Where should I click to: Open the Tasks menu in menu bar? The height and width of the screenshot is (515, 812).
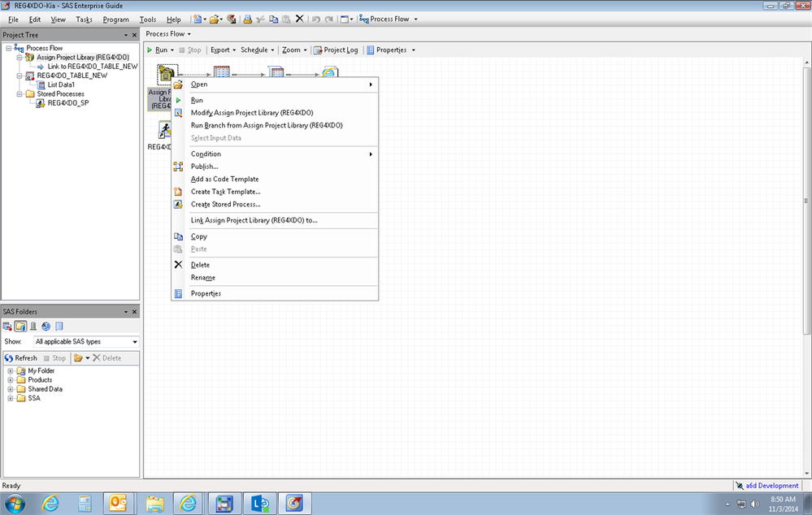point(84,19)
